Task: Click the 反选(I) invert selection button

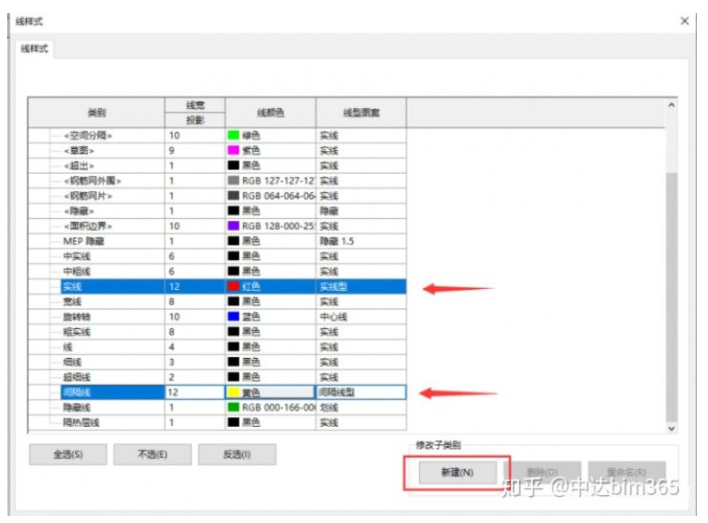Action: coord(236,454)
